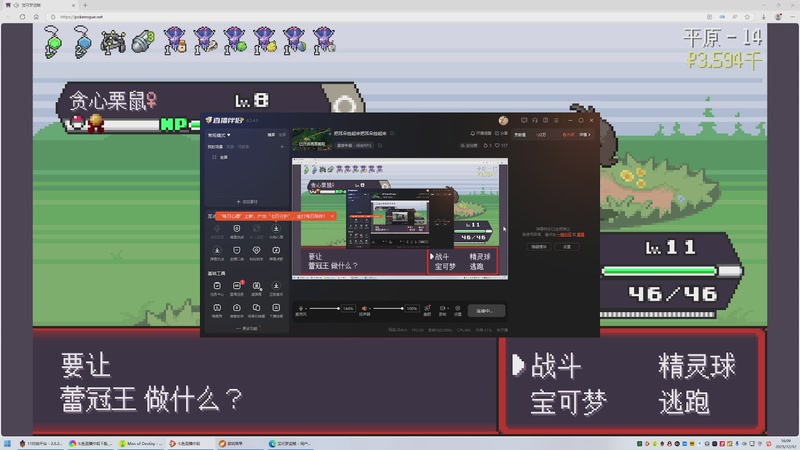Click the first green lure item icon
Screen dimensions: 800x450
[53, 41]
